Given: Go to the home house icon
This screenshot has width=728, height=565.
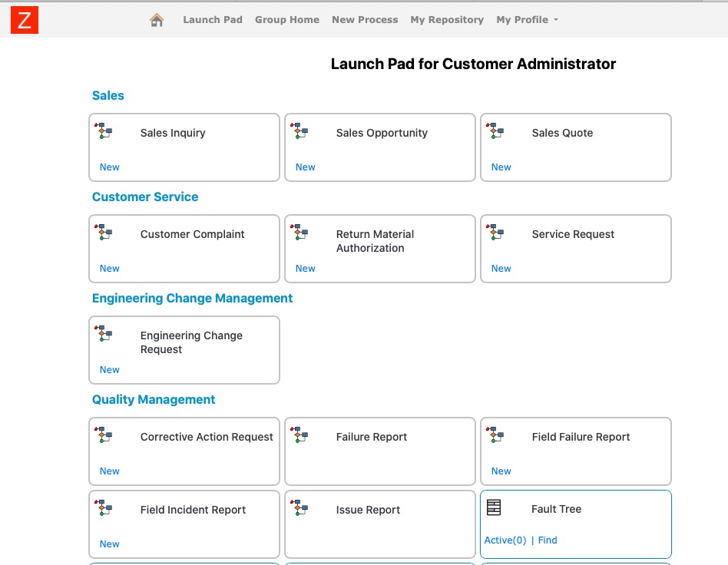Looking at the screenshot, I should pos(157,20).
